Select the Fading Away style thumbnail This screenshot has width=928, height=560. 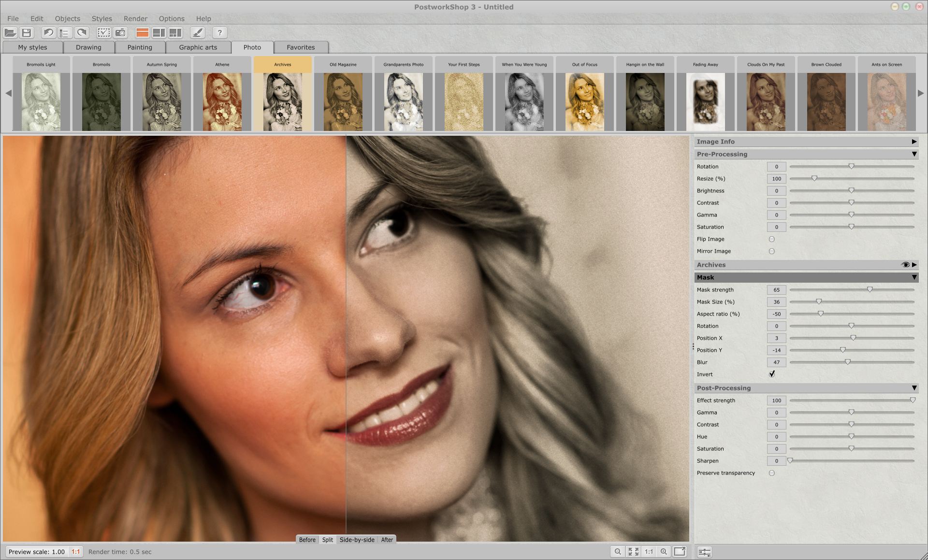706,100
